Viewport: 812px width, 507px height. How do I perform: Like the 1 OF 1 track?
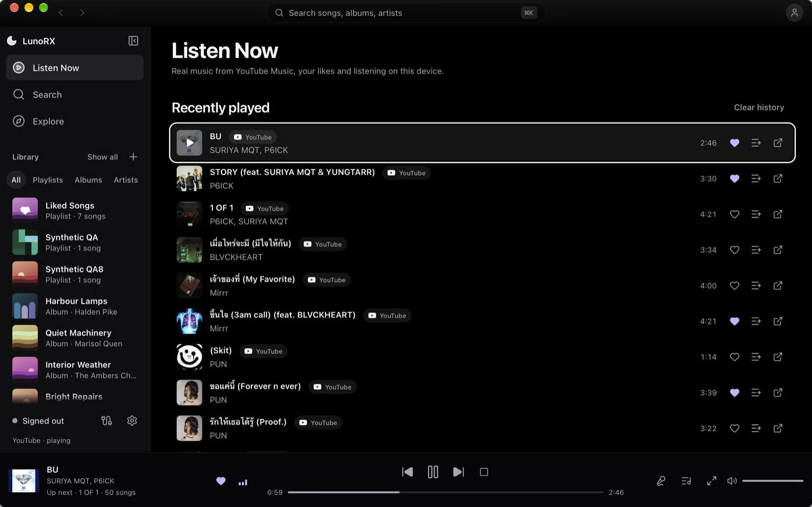pos(734,214)
